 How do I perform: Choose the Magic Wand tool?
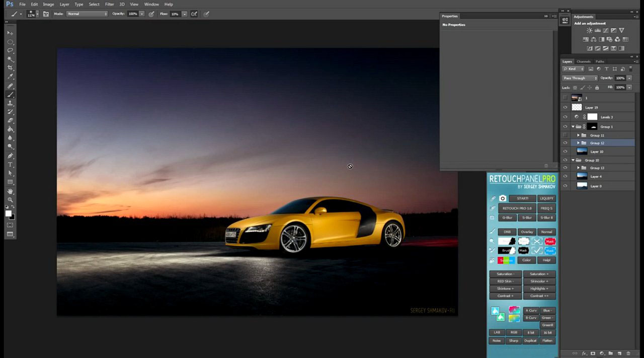10,59
